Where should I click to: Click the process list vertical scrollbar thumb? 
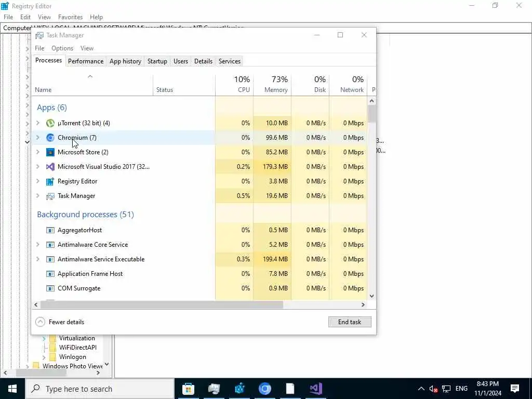372,114
